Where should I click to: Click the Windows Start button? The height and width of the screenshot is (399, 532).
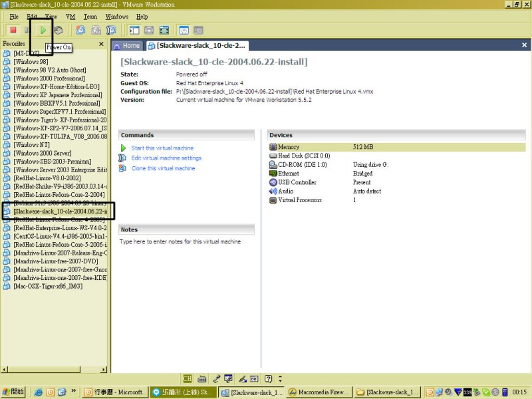coord(13,392)
